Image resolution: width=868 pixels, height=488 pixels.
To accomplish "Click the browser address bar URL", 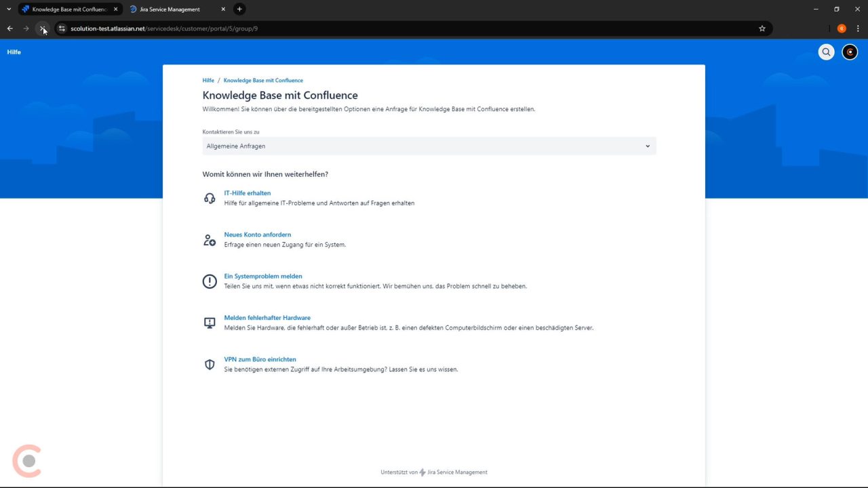I will click(x=164, y=28).
